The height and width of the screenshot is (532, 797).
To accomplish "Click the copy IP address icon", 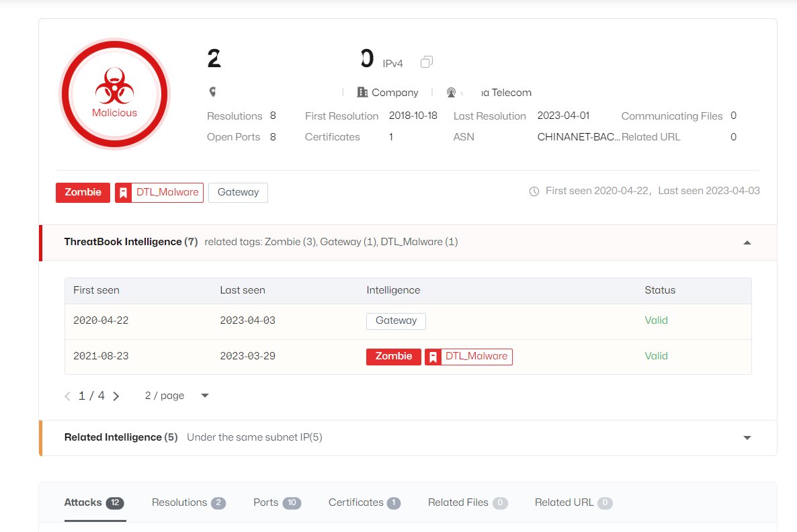I will (427, 62).
